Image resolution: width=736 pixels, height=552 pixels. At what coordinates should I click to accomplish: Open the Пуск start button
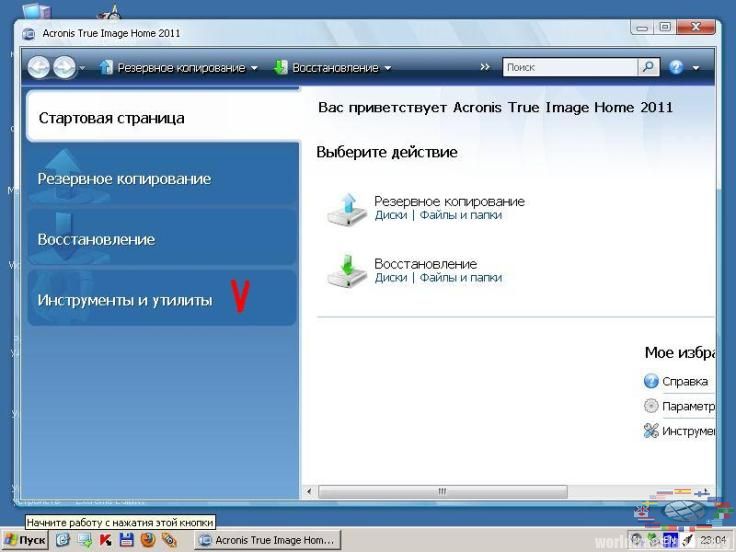(x=25, y=540)
